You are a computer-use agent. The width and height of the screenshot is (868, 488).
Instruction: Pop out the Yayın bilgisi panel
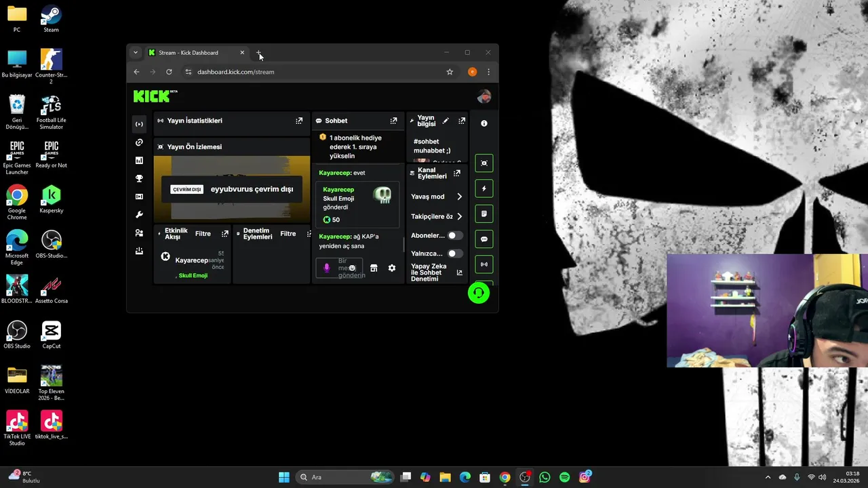[462, 121]
